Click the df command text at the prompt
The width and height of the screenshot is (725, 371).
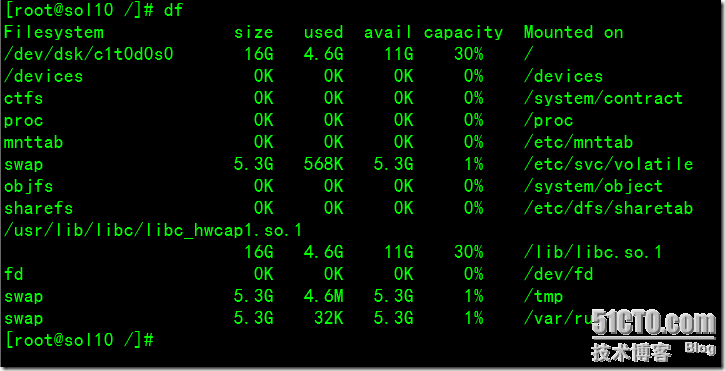174,10
